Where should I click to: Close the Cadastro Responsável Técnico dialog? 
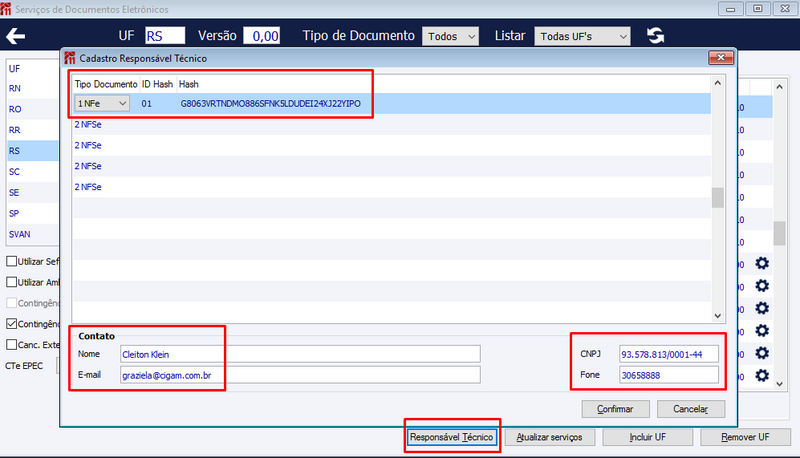tap(721, 58)
